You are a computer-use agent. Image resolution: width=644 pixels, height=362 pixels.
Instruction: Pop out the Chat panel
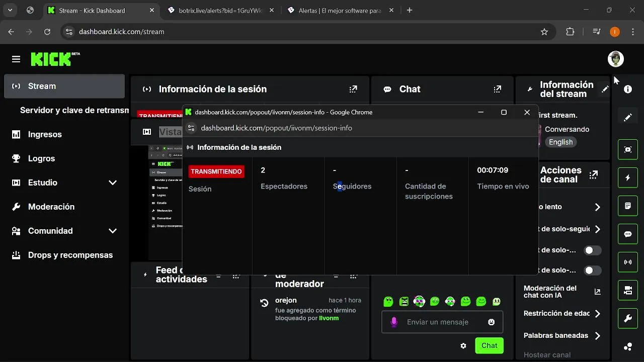[498, 89]
